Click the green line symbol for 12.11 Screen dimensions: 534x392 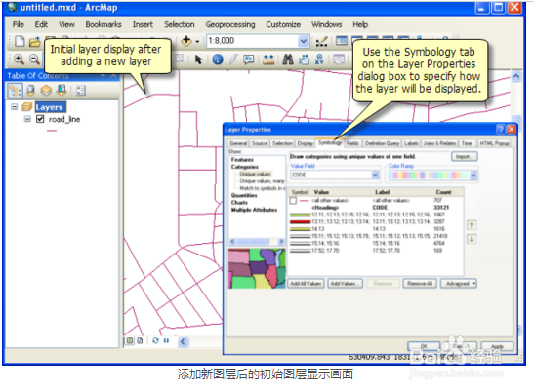pyautogui.click(x=300, y=215)
